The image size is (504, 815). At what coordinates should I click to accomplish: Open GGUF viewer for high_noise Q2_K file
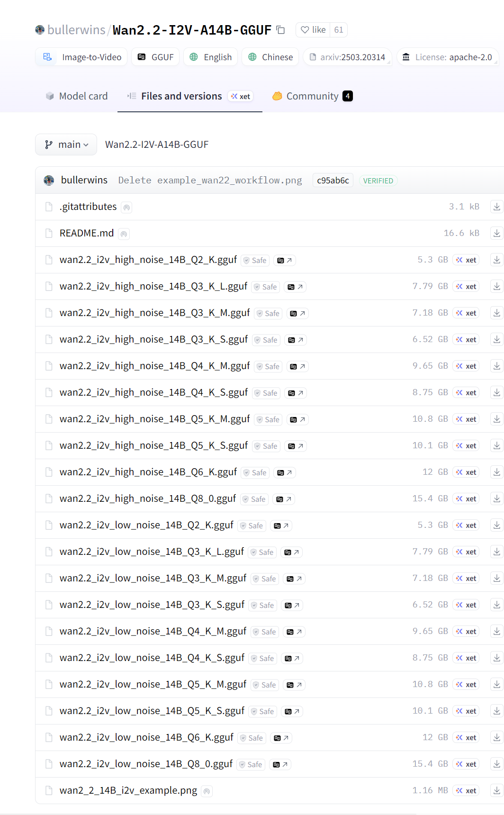click(284, 260)
